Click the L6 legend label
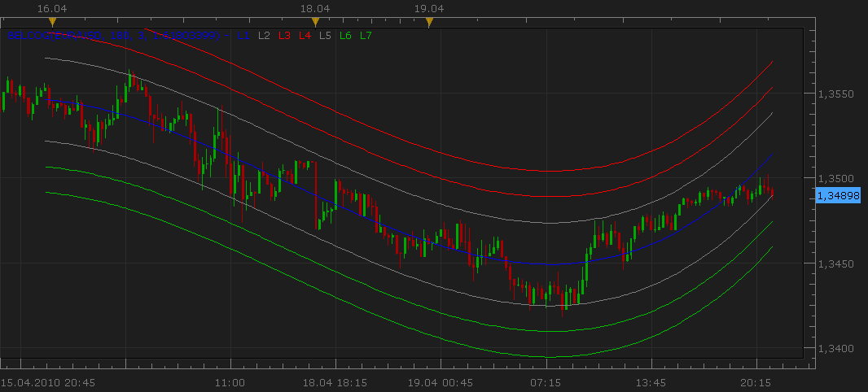Viewport: 868px width, 392px height. [345, 36]
